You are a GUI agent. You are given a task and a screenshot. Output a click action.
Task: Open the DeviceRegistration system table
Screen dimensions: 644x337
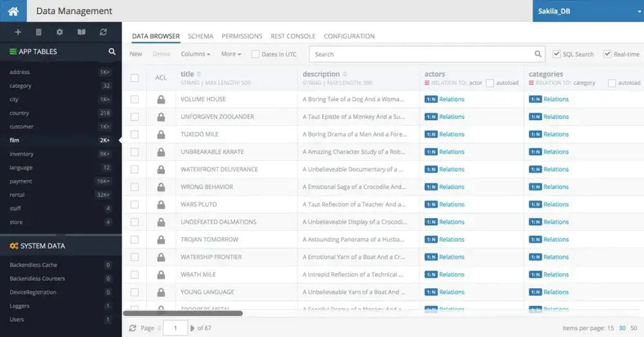[61, 293]
